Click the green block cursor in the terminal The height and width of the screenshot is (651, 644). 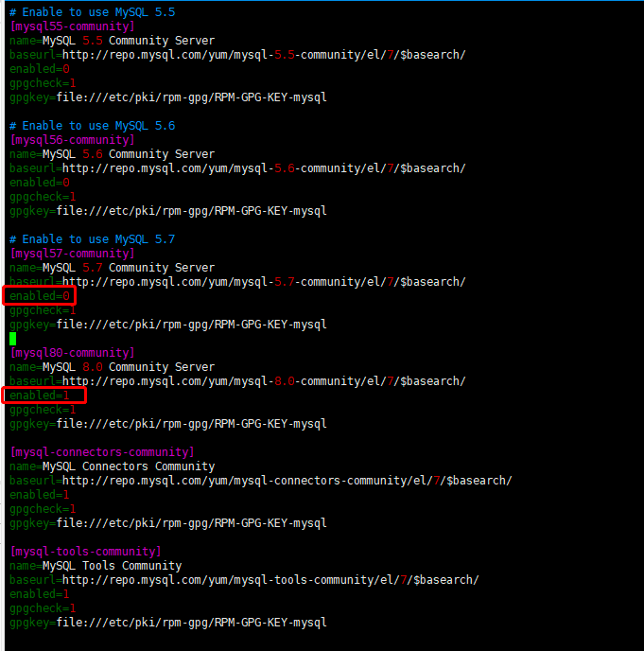point(13,339)
